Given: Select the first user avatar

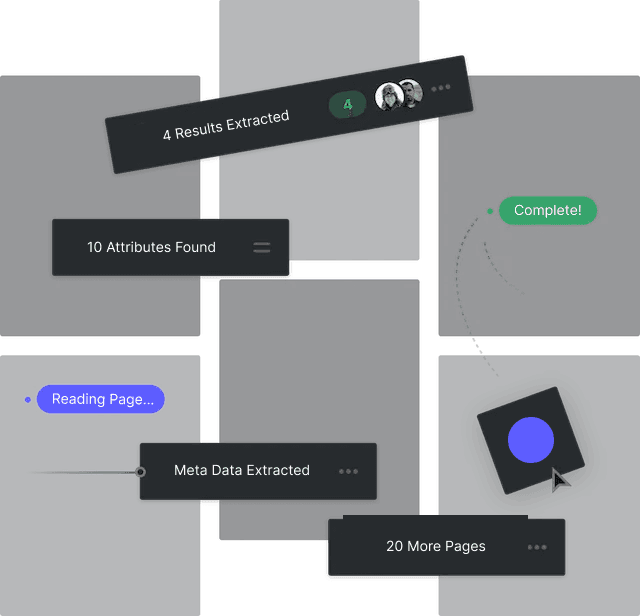Looking at the screenshot, I should (388, 97).
